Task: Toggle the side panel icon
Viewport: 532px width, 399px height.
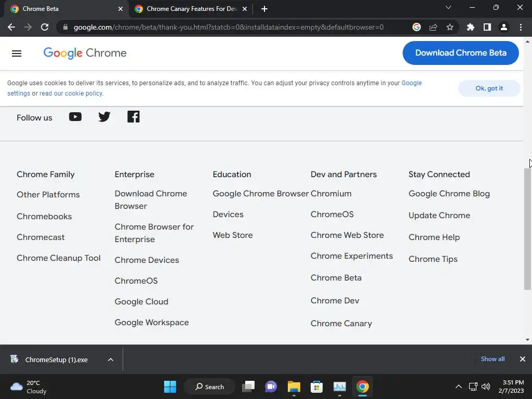Action: pos(487,27)
